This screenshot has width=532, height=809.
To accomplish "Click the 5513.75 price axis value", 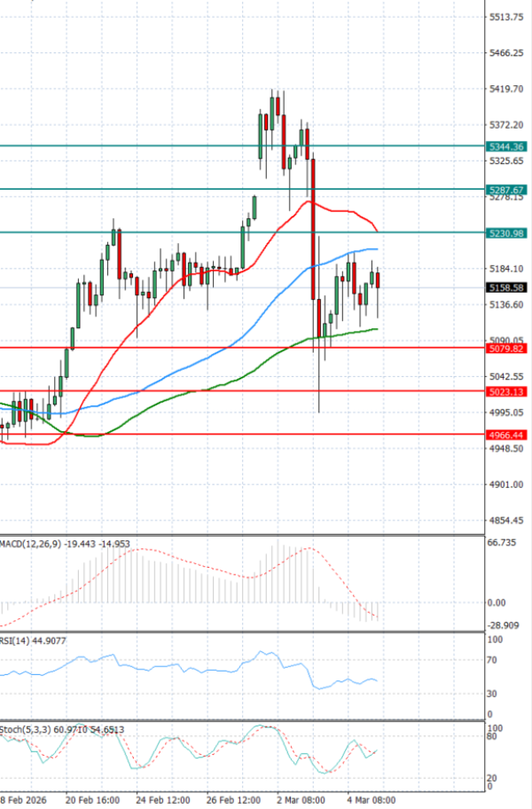I will tap(505, 17).
